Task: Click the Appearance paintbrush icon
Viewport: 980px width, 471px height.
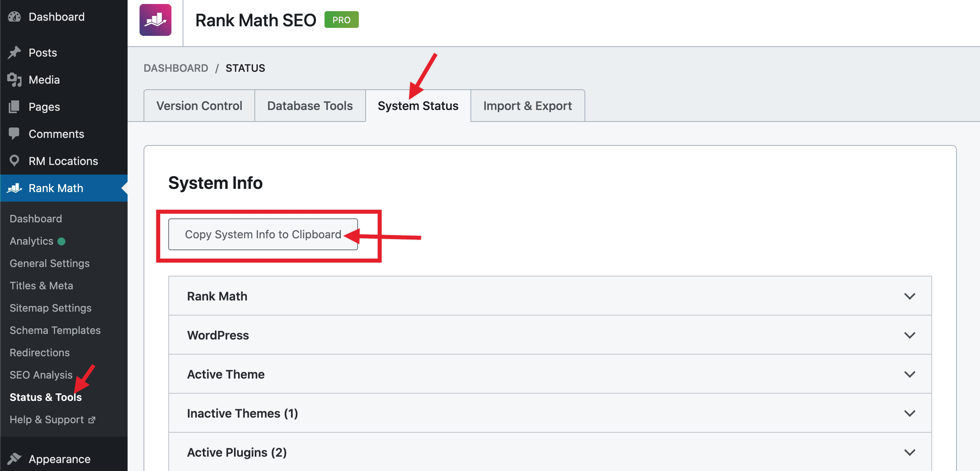Action: [x=14, y=459]
